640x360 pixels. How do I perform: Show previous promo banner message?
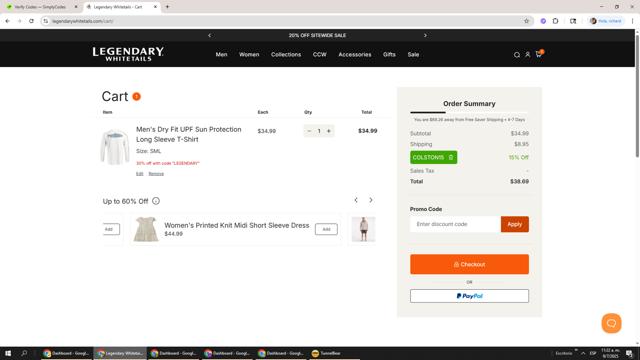[x=209, y=36]
